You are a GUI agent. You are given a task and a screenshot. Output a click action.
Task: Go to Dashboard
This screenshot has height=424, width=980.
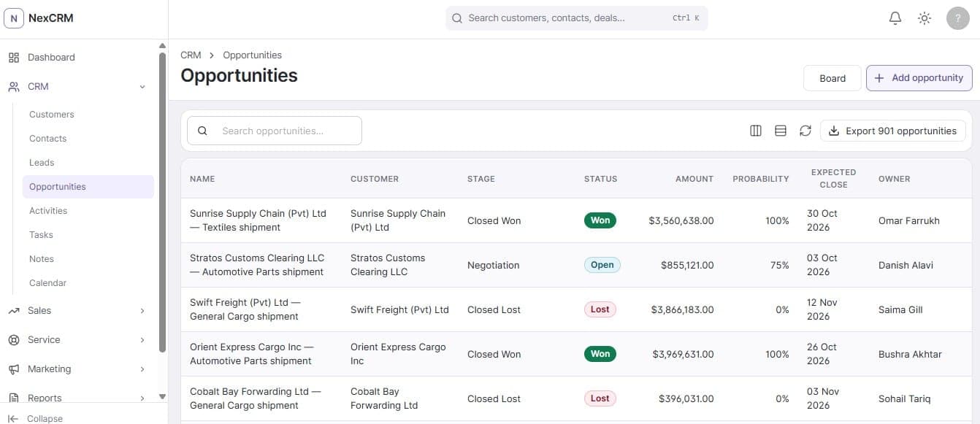click(x=78, y=58)
